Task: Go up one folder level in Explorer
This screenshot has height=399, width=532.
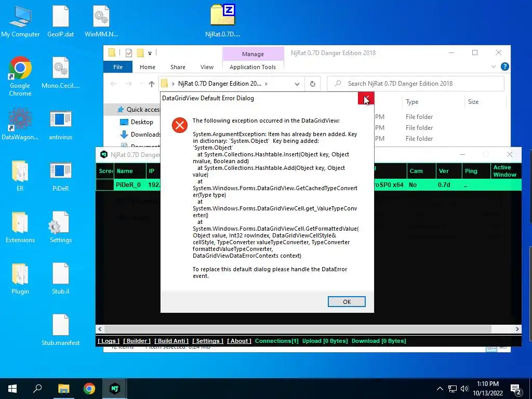Action: pos(151,84)
